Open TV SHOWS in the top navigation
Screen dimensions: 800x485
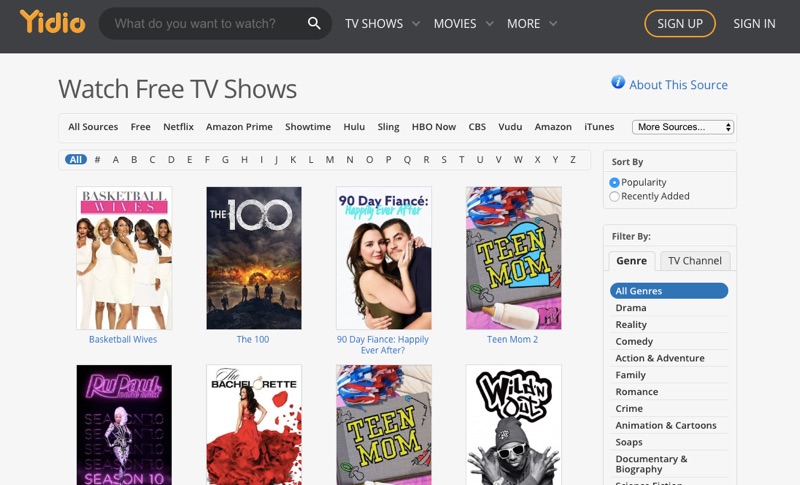[x=374, y=23]
